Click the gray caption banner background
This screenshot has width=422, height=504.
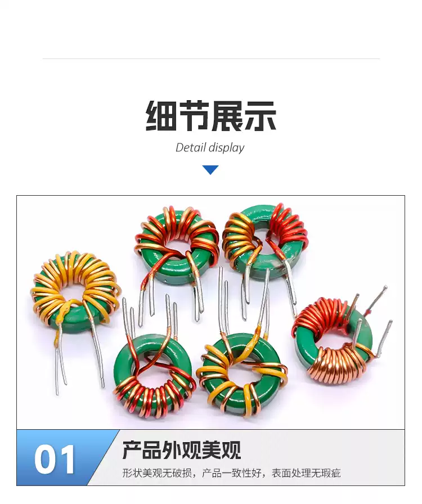pyautogui.click(x=261, y=458)
